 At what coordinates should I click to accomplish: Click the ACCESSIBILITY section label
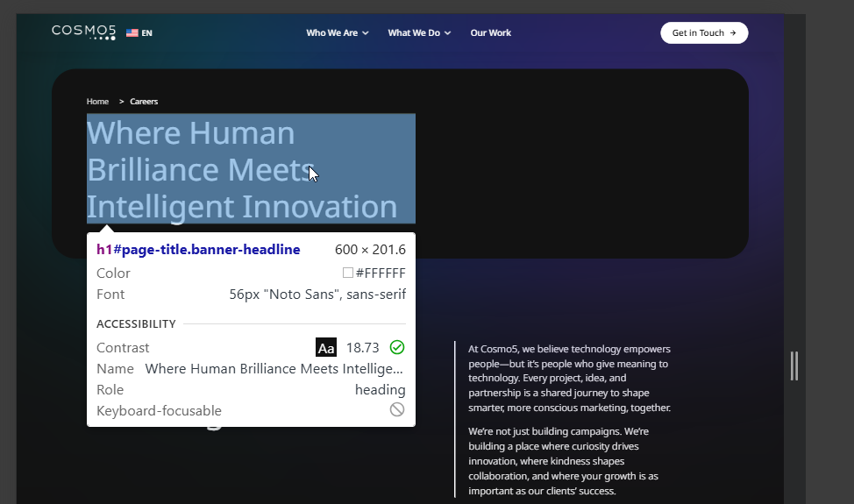[136, 323]
